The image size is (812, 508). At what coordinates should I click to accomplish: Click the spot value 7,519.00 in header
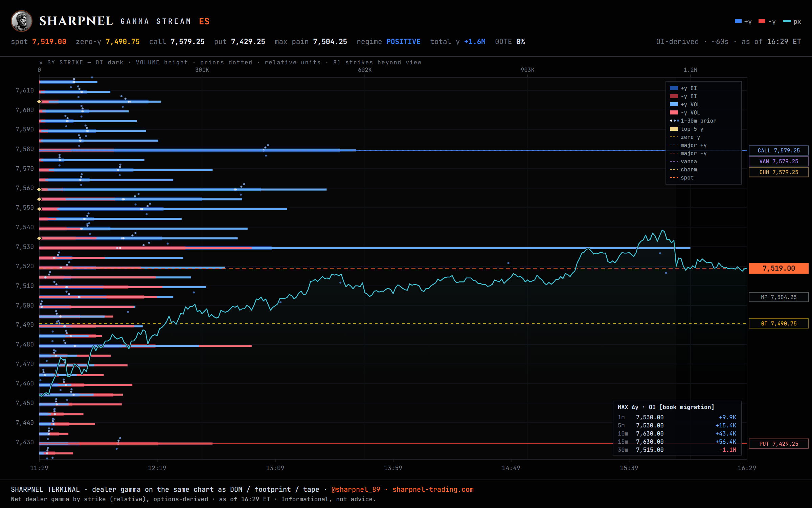tap(49, 42)
